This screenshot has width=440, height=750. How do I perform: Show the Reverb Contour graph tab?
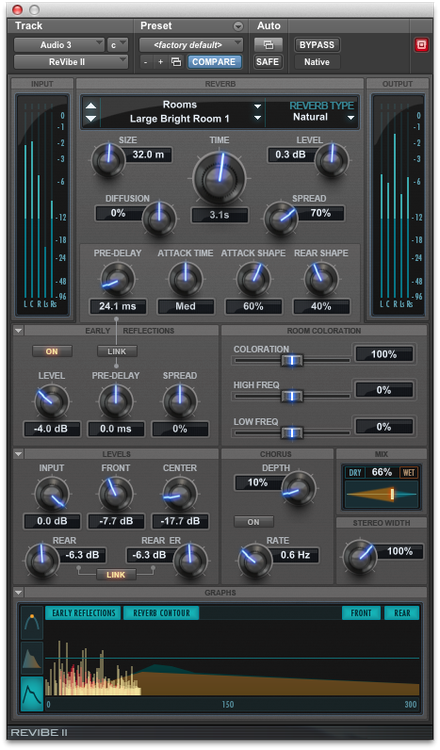pyautogui.click(x=161, y=613)
